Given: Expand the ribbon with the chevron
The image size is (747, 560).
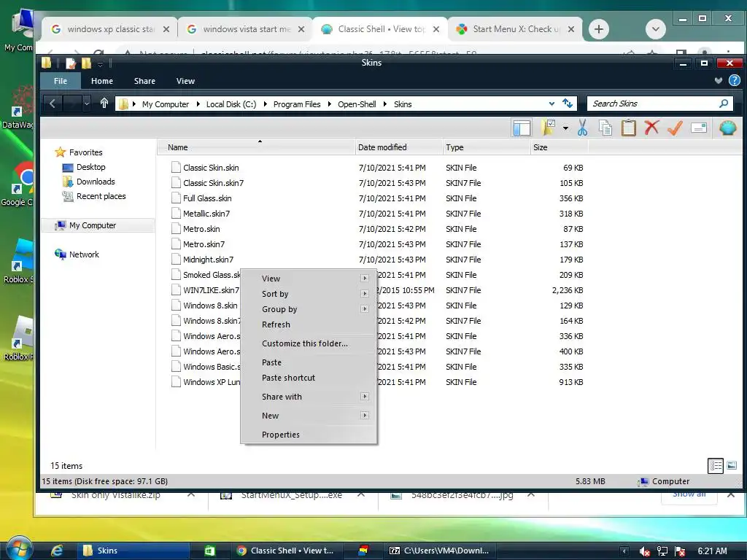Looking at the screenshot, I should pos(719,80).
